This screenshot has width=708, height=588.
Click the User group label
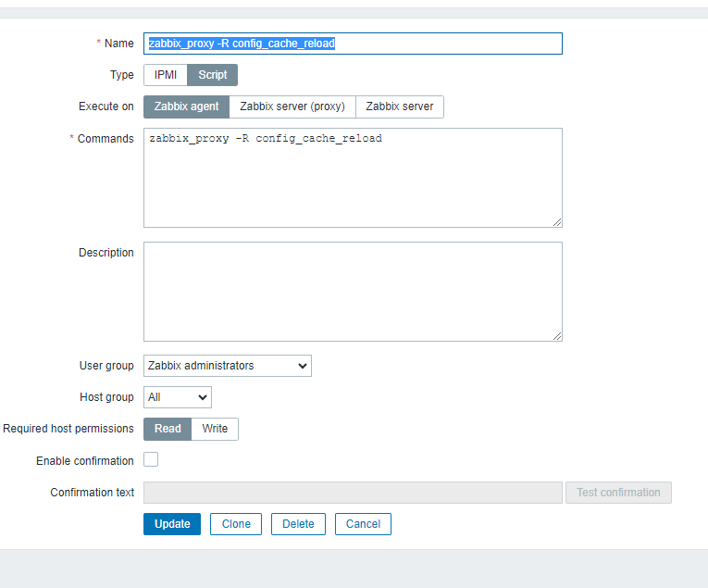click(106, 366)
